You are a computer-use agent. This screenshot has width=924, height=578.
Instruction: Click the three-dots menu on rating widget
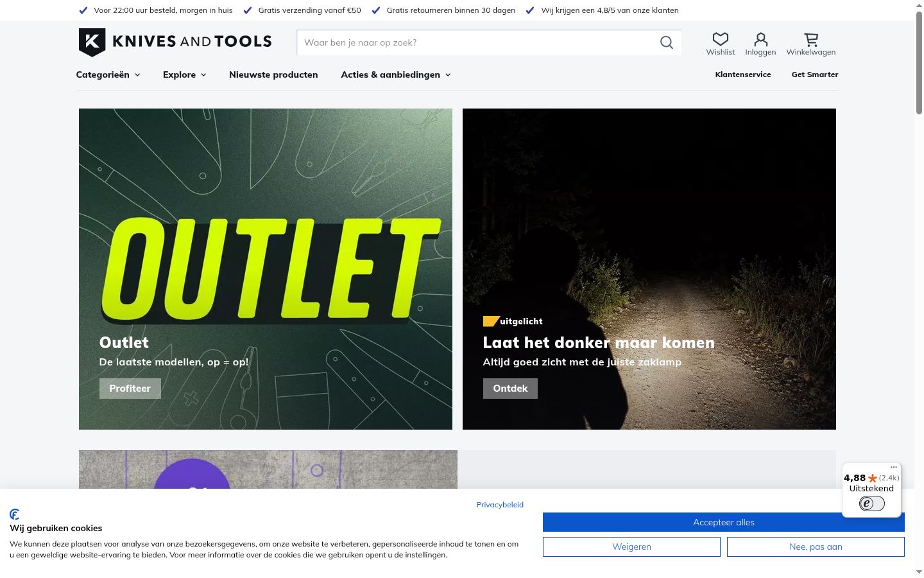pos(894,467)
